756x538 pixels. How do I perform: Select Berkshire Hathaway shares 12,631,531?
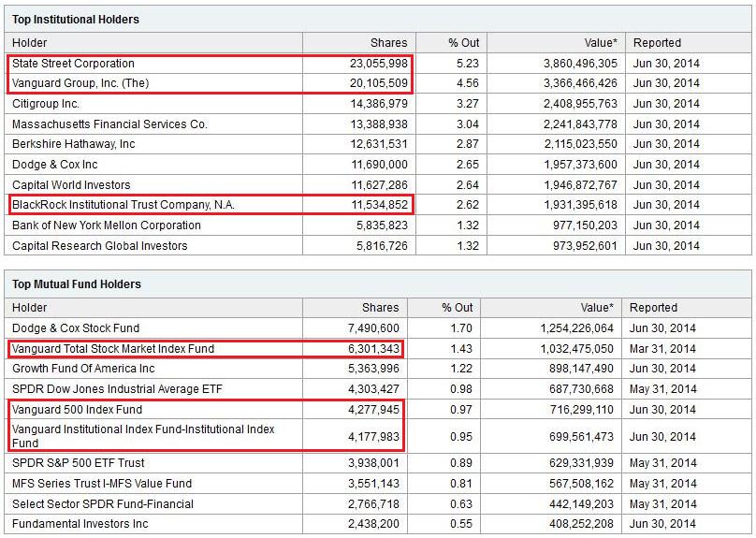pyautogui.click(x=379, y=144)
